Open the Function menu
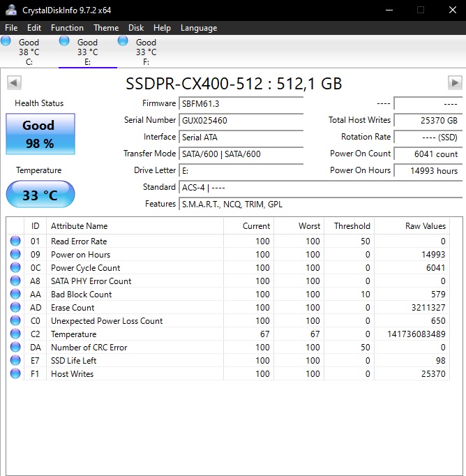466x476 pixels. [x=67, y=28]
